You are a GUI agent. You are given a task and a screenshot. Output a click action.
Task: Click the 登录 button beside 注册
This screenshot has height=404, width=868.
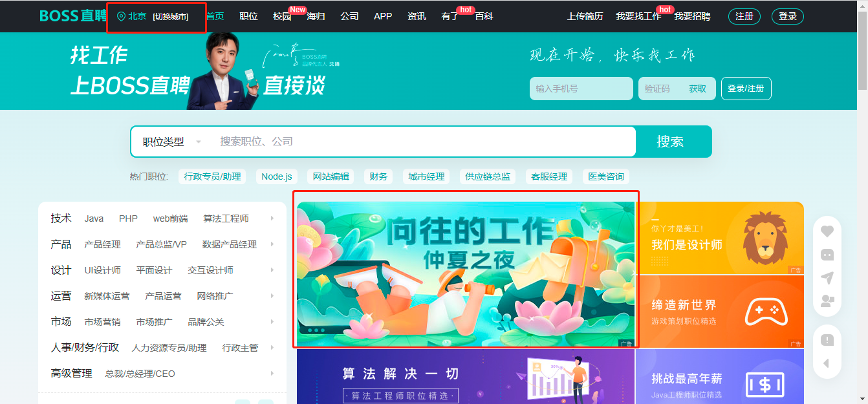788,16
